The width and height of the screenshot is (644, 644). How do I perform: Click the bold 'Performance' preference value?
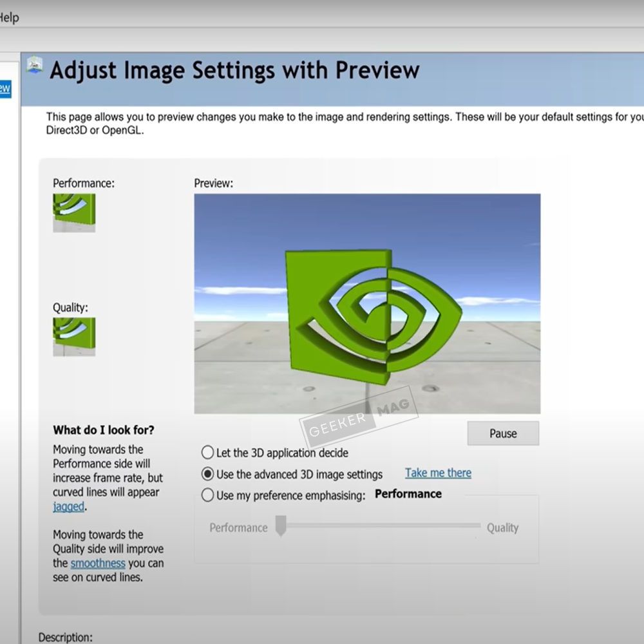[x=408, y=494]
